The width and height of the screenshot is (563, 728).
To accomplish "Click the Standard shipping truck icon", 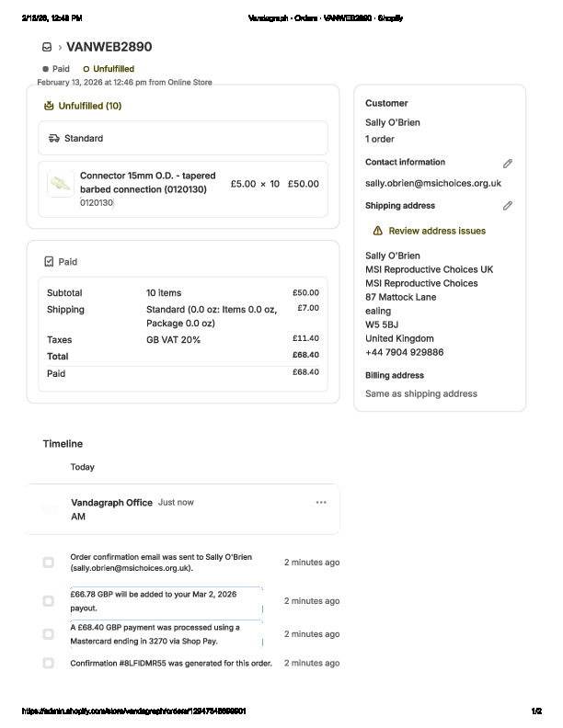I will pos(54,139).
